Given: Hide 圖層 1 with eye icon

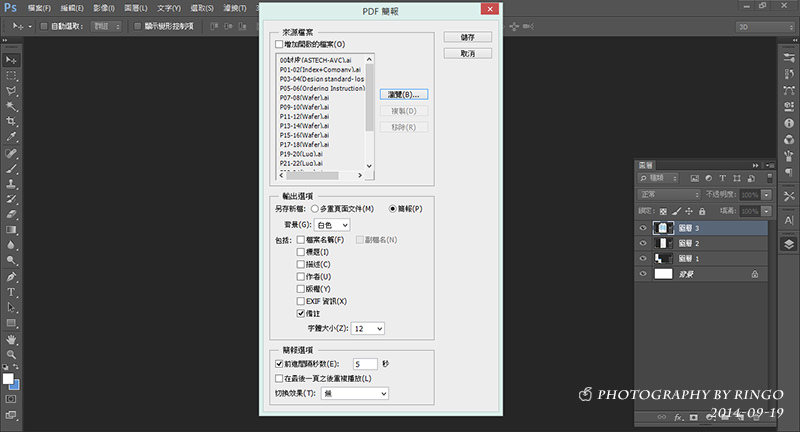Looking at the screenshot, I should point(643,259).
